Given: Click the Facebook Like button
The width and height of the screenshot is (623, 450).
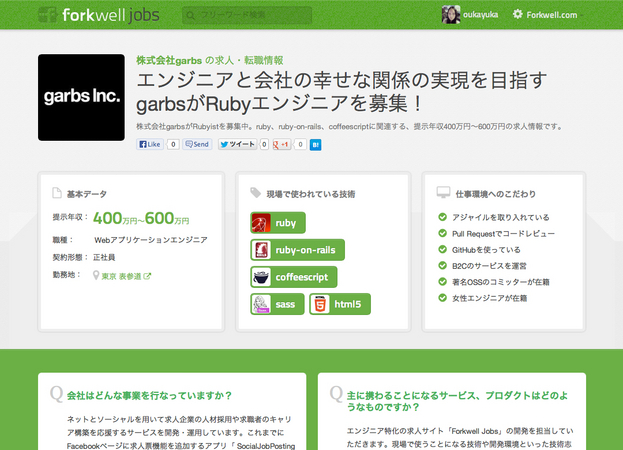Looking at the screenshot, I should tap(150, 144).
